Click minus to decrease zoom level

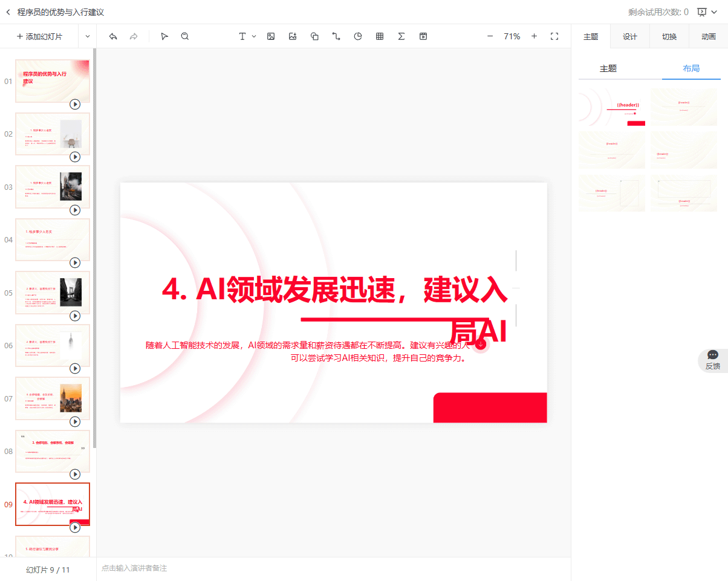[x=490, y=36]
